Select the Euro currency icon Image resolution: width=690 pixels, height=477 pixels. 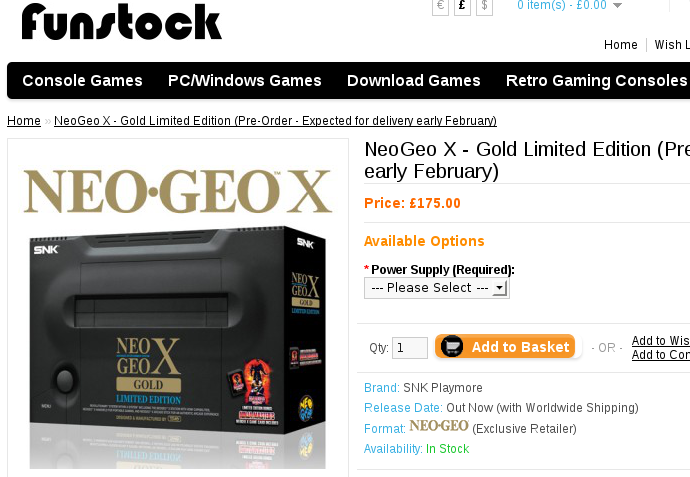tap(440, 6)
